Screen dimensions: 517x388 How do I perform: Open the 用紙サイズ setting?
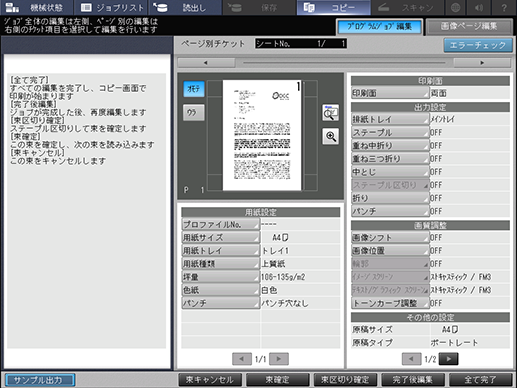click(220, 237)
